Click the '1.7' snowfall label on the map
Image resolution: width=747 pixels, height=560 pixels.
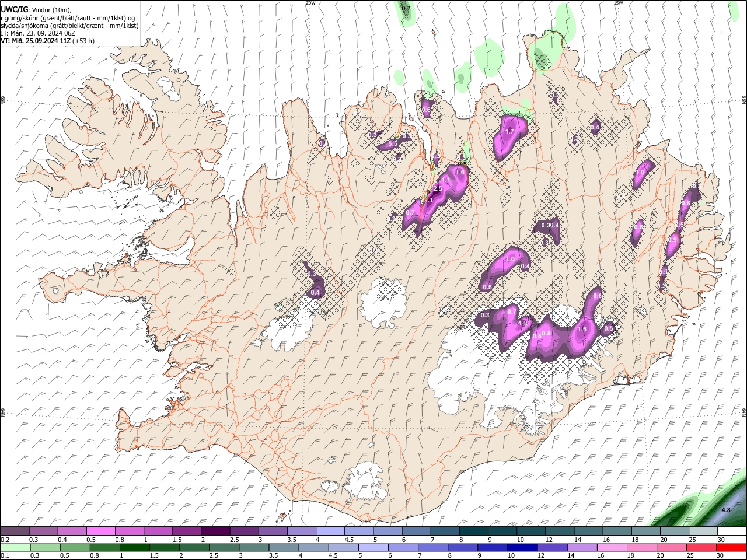(x=509, y=132)
